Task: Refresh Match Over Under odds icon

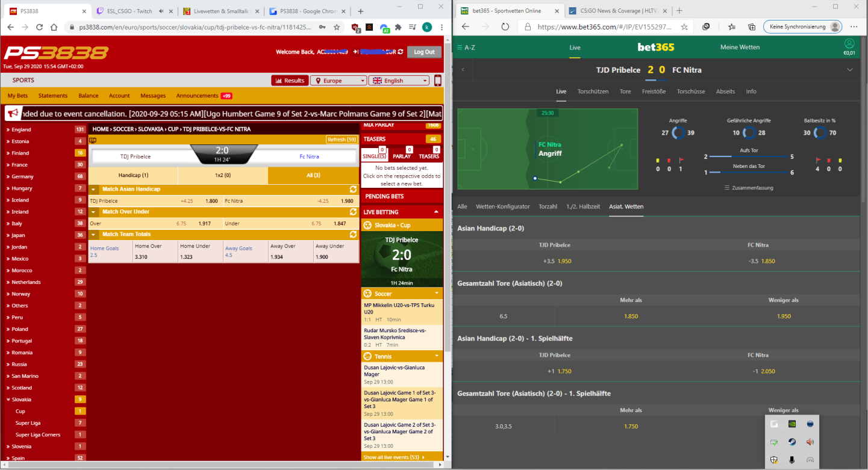Action: coord(353,212)
